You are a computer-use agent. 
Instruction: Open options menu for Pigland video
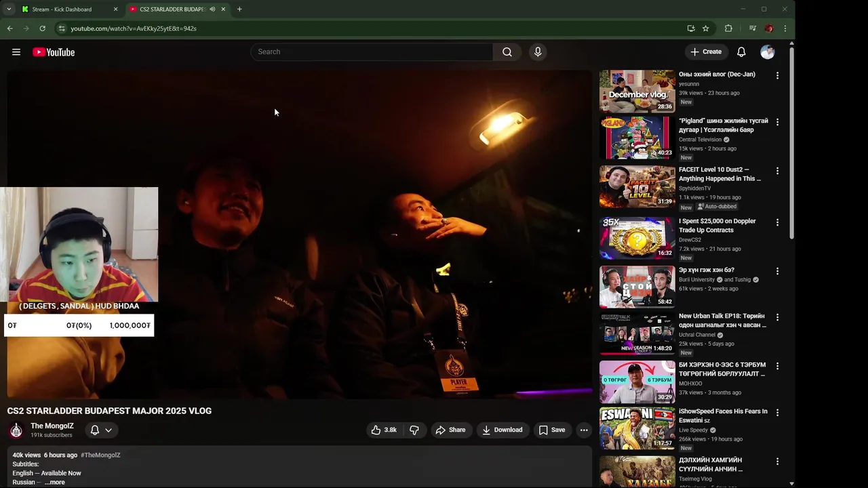[x=777, y=122]
